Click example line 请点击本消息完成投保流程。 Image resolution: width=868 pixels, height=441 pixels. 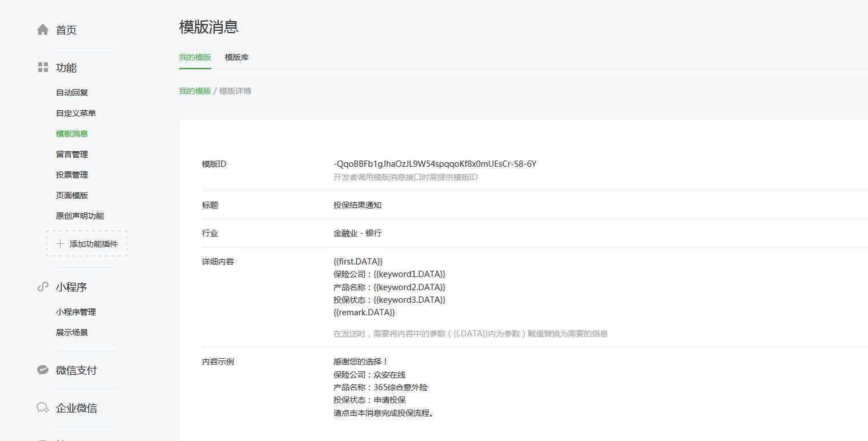384,413
